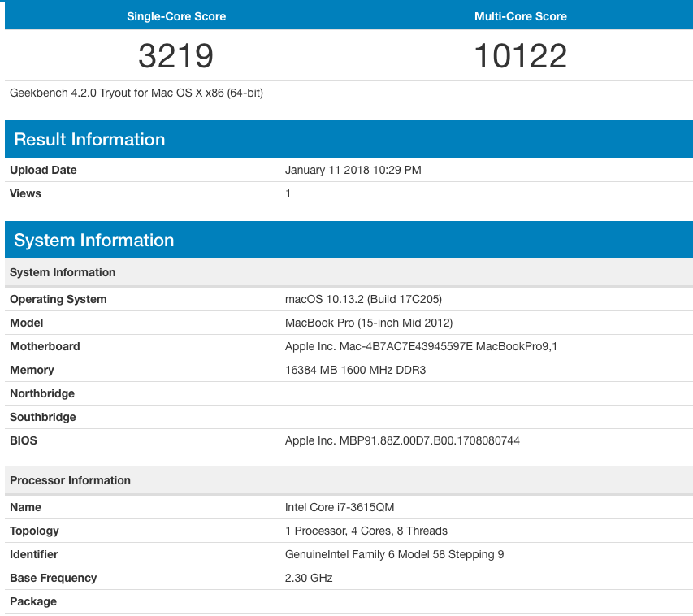Screen dimensions: 693x616
Task: Select the MBP91.88Z.00D7 BIOS value
Action: click(402, 440)
